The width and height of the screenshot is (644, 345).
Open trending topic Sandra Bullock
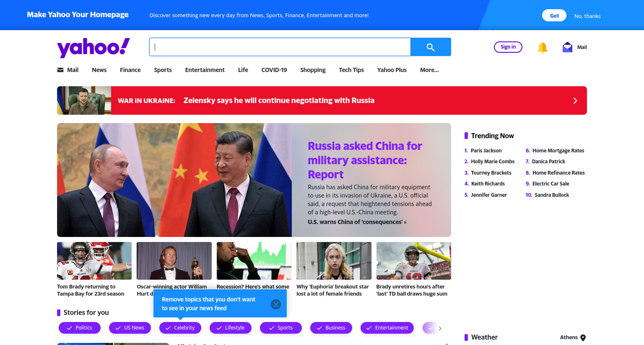tap(552, 195)
